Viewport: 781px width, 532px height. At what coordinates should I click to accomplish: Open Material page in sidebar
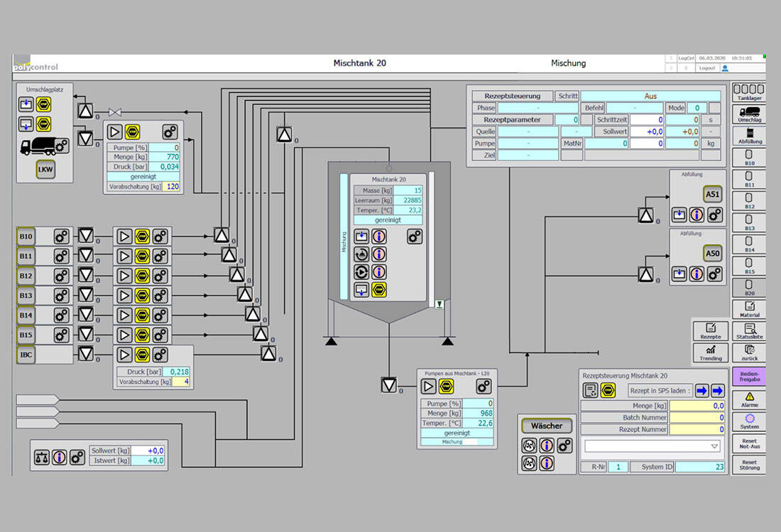(x=748, y=309)
